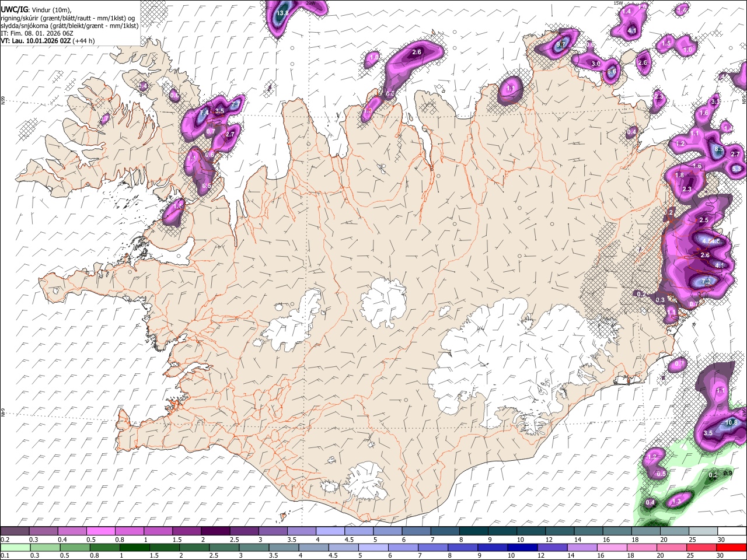Click the "IT: Fim. 08. 01. 2026 06Z" line

click(37, 33)
